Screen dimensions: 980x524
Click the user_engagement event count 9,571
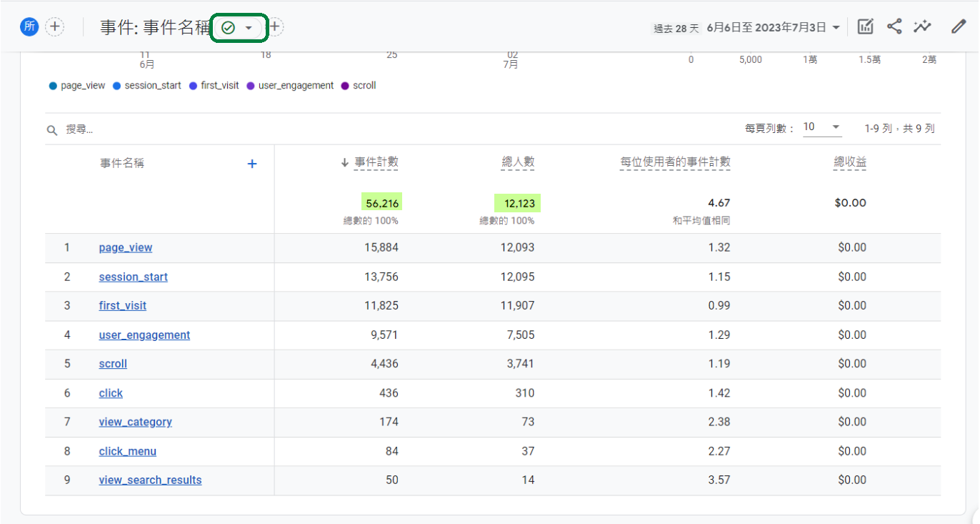(x=384, y=335)
